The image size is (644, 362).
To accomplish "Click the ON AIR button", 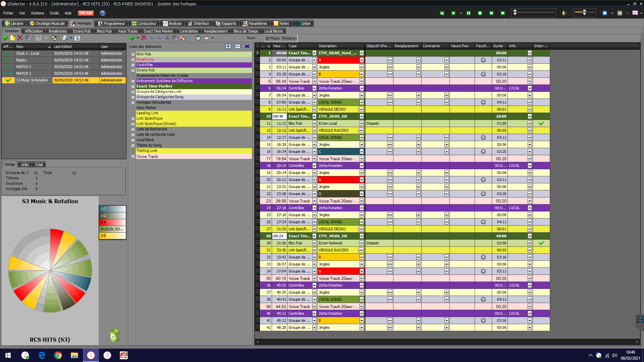I will [x=86, y=13].
